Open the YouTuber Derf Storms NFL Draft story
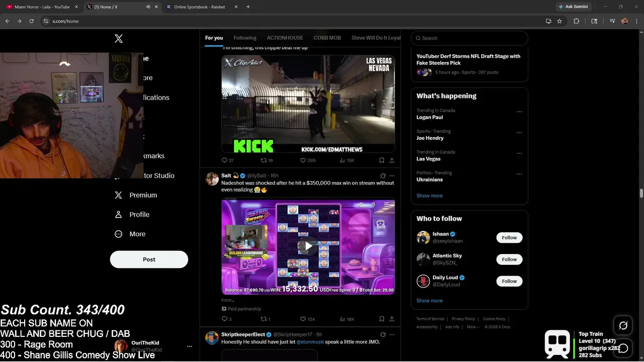 pyautogui.click(x=468, y=59)
